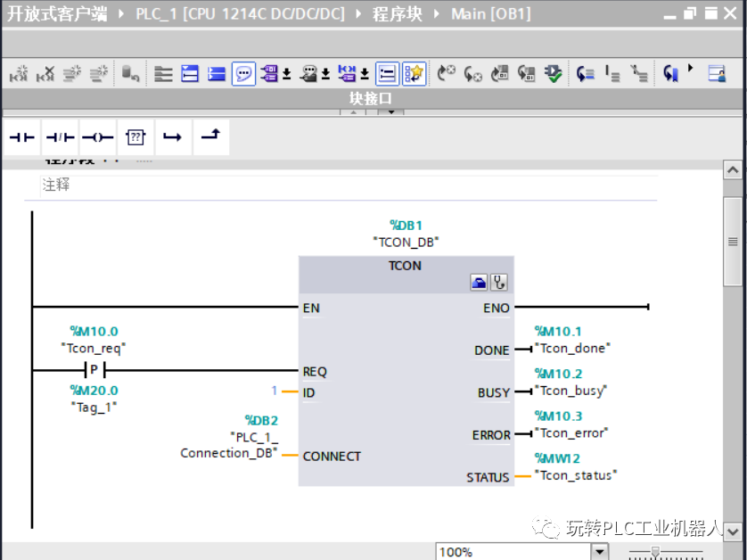
Task: Navigate to PLC_1 [CPU 1214C DC/DC/DC]
Action: tap(238, 13)
